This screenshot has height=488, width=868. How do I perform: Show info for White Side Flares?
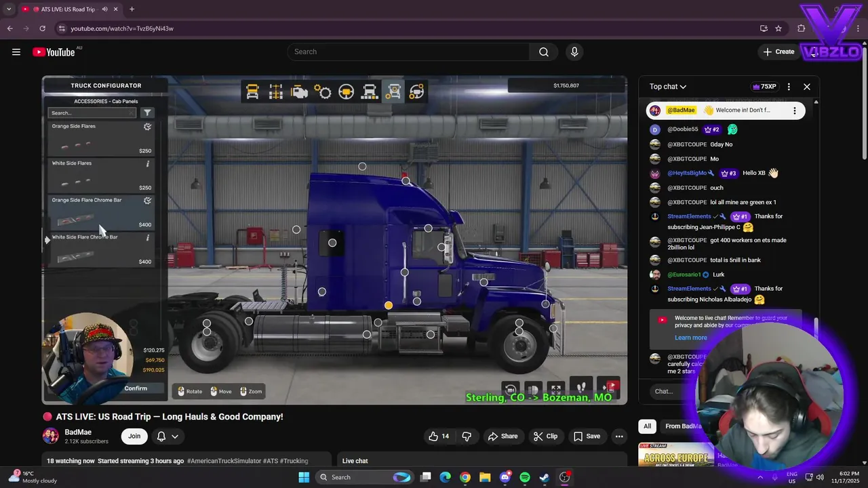148,163
